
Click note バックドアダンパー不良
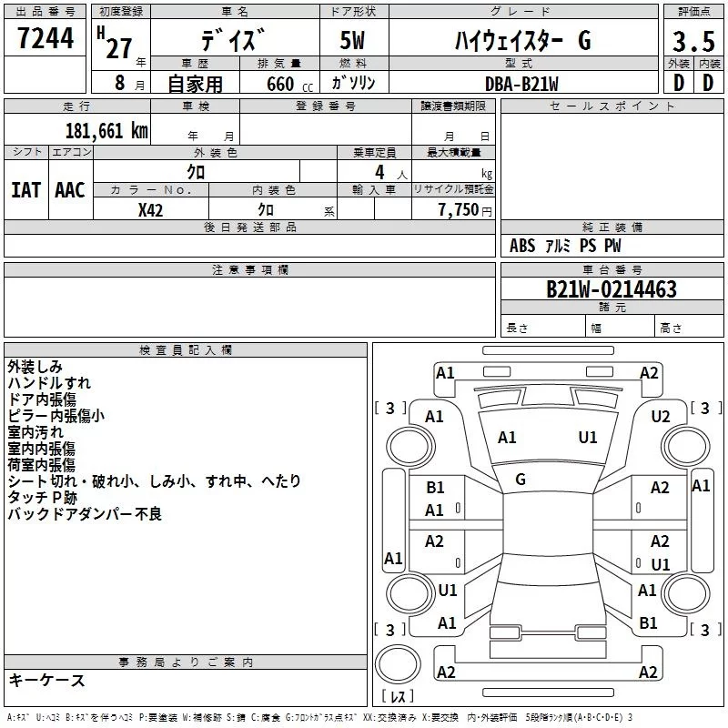85,514
